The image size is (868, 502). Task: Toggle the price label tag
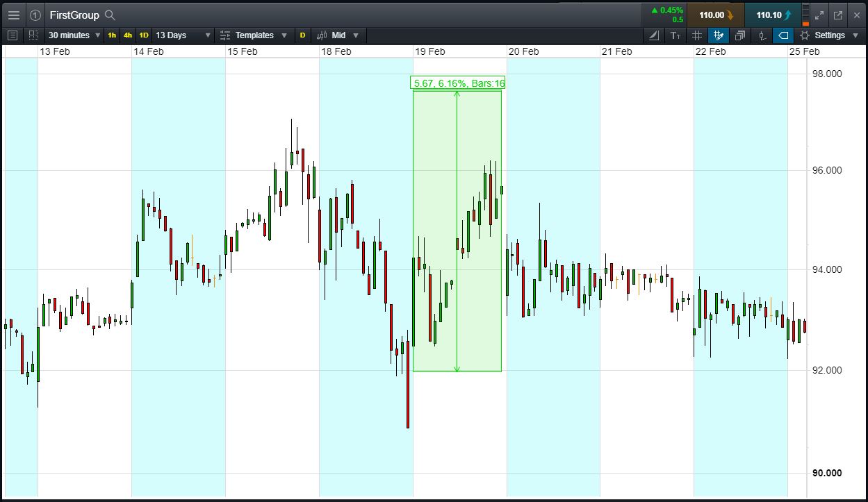tap(783, 35)
